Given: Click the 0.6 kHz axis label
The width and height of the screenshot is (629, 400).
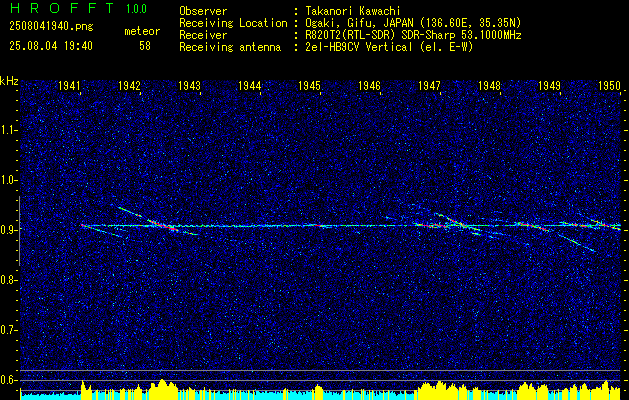Looking at the screenshot, I should tap(8, 380).
